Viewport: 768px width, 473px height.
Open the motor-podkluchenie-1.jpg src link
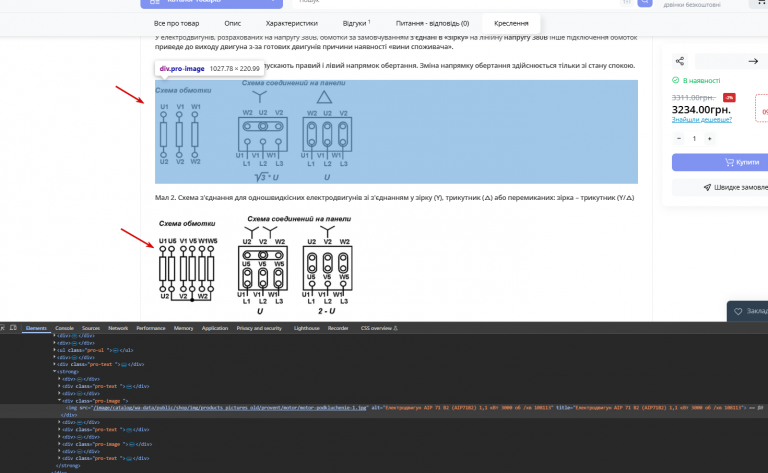coord(230,407)
